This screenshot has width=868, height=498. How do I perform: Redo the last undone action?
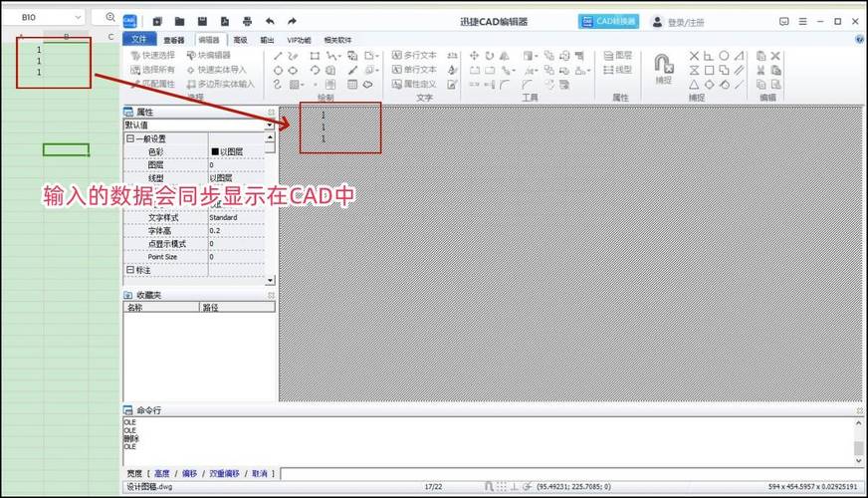pos(292,22)
